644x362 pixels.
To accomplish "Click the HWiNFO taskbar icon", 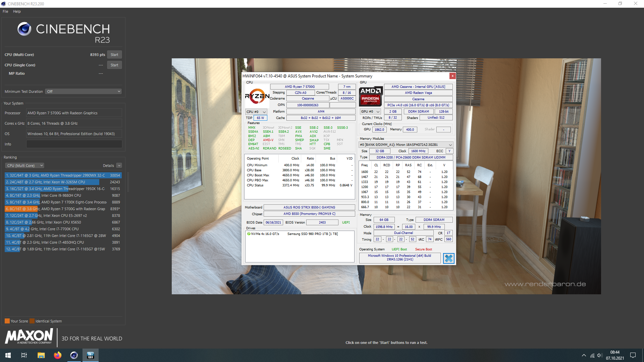I will pyautogui.click(x=90, y=355).
